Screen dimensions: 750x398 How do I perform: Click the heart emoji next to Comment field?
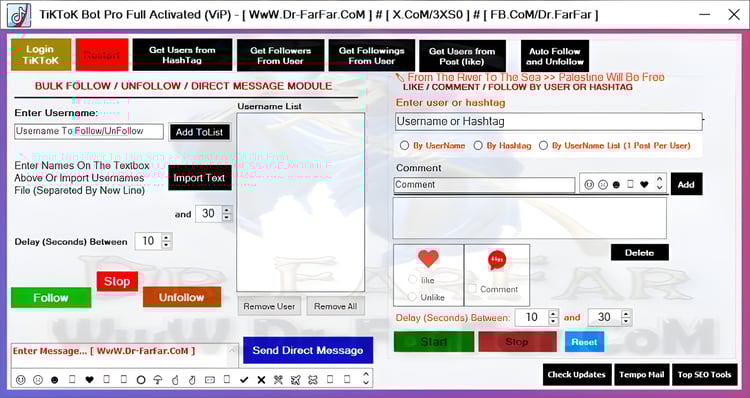tap(644, 185)
